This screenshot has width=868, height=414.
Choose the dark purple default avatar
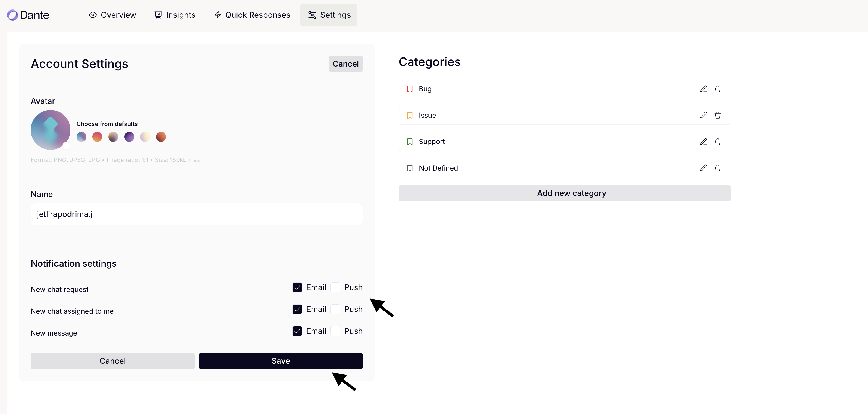129,137
